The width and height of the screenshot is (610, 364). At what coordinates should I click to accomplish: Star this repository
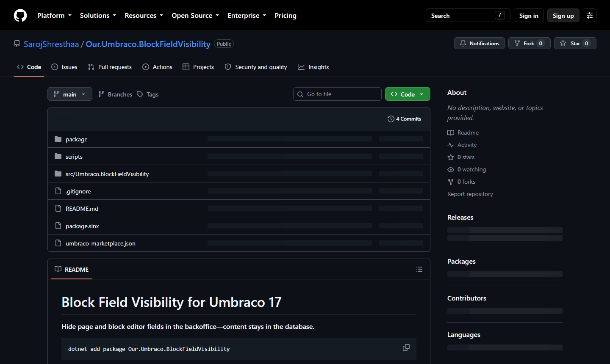point(575,43)
